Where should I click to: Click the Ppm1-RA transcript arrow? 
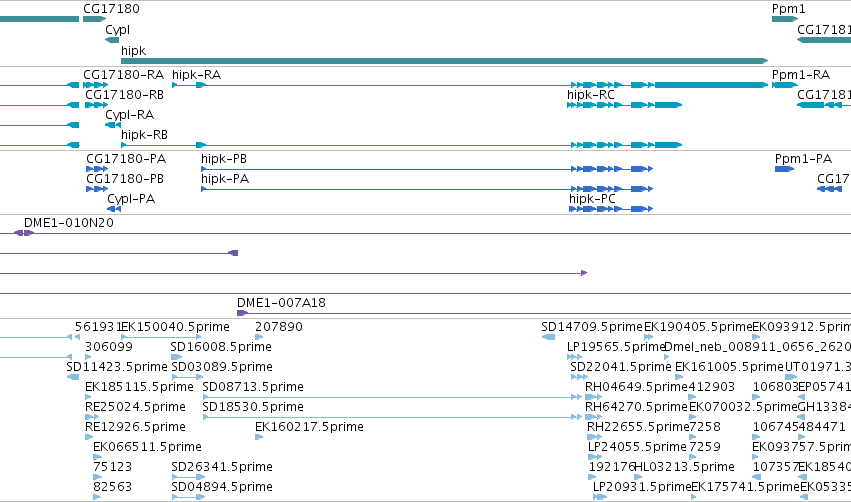pyautogui.click(x=785, y=85)
